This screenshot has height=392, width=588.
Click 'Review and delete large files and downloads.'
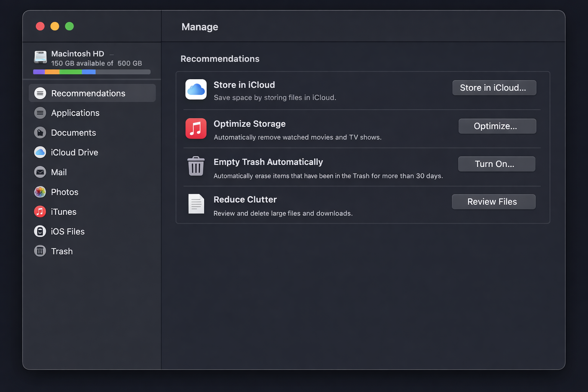click(283, 213)
